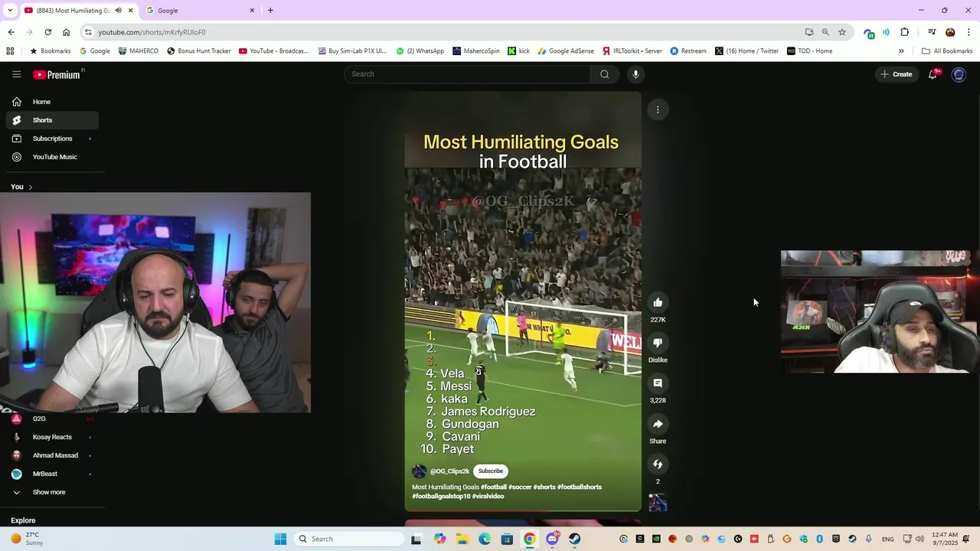Open YouTube account avatar menu
This screenshot has height=551, width=980.
[959, 74]
